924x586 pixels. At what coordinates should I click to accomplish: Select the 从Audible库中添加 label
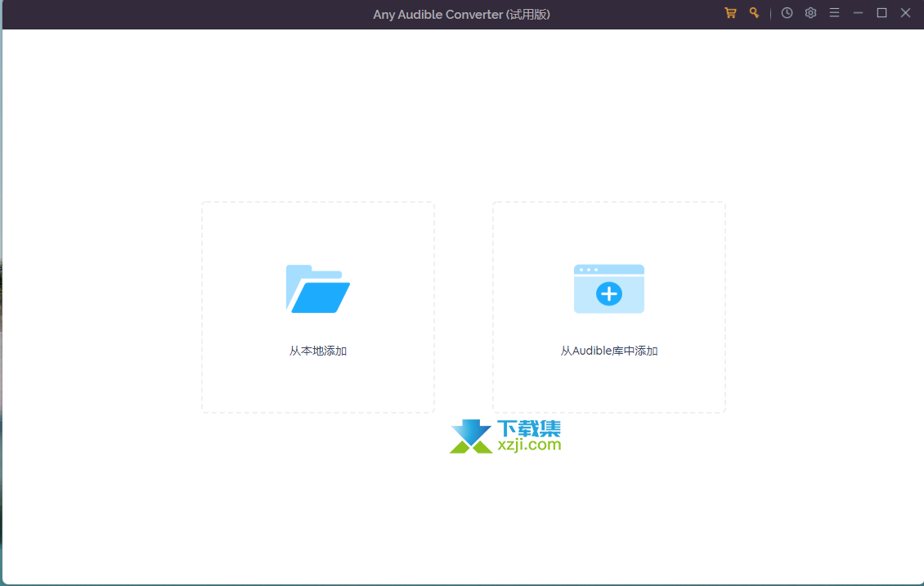[x=608, y=351]
